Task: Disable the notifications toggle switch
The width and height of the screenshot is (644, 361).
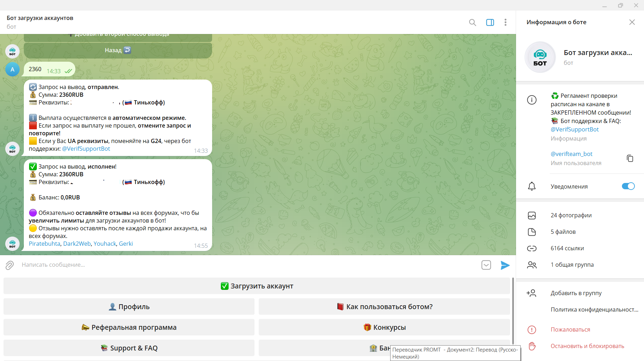Action: [x=628, y=186]
